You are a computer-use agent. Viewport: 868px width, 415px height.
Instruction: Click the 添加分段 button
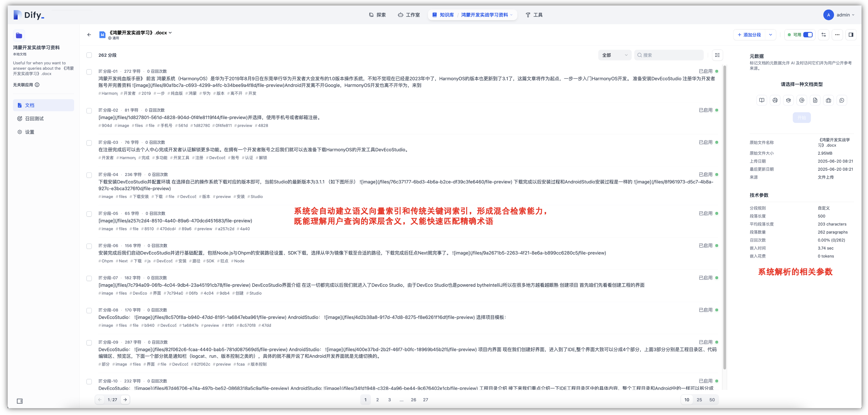pyautogui.click(x=749, y=35)
